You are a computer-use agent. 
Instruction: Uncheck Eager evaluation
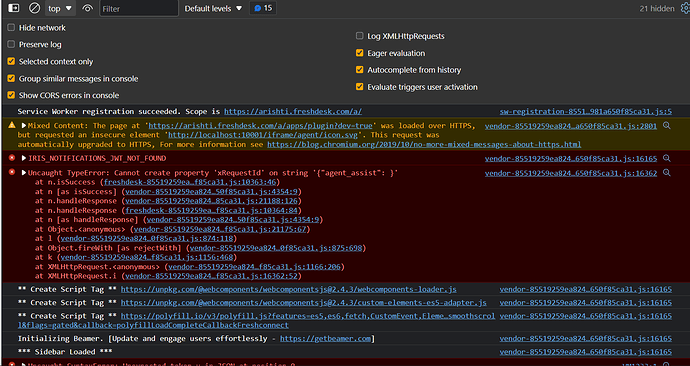pyautogui.click(x=360, y=53)
